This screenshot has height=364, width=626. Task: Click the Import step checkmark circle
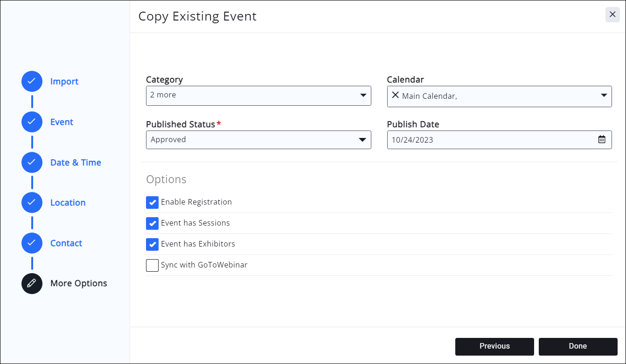coord(32,82)
